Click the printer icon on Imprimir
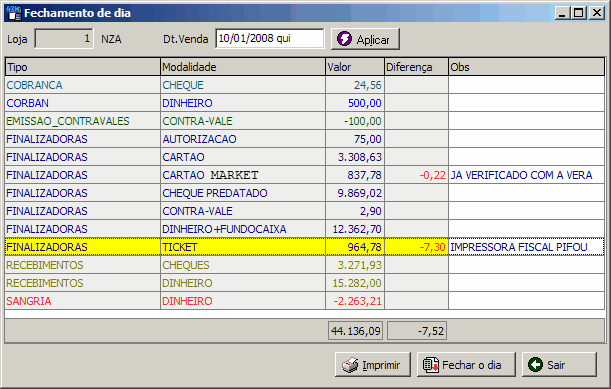 coord(350,365)
